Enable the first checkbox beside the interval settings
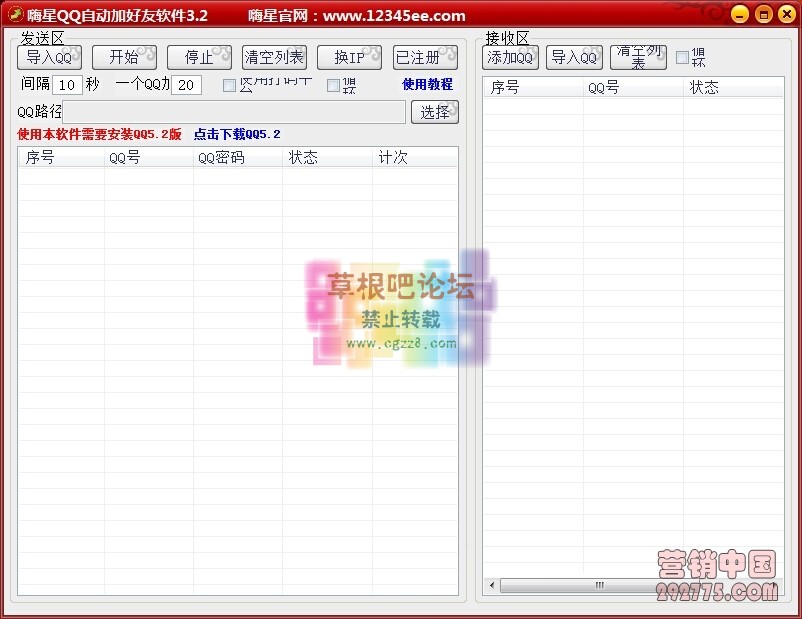This screenshot has width=802, height=619. click(x=229, y=86)
